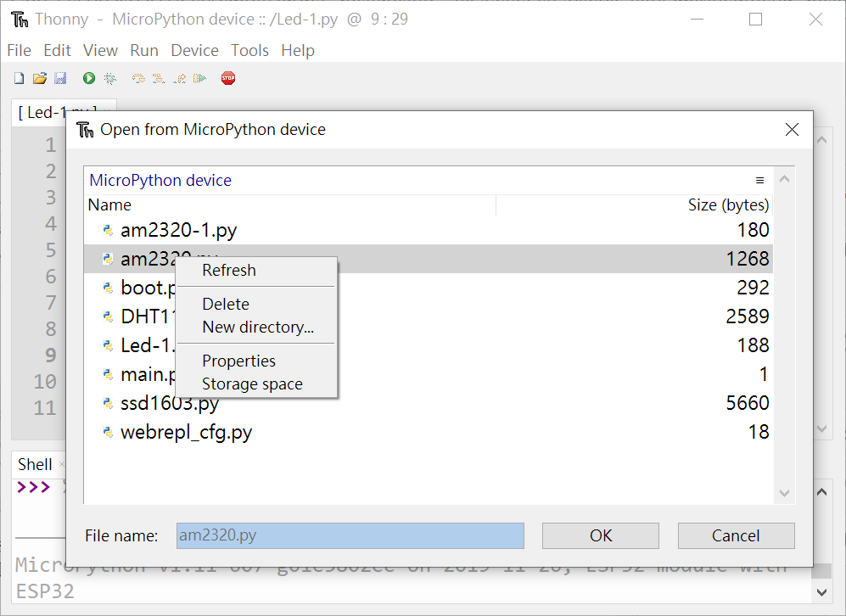Viewport: 846px width, 616px height.
Task: Save the current script
Action: coord(59,77)
